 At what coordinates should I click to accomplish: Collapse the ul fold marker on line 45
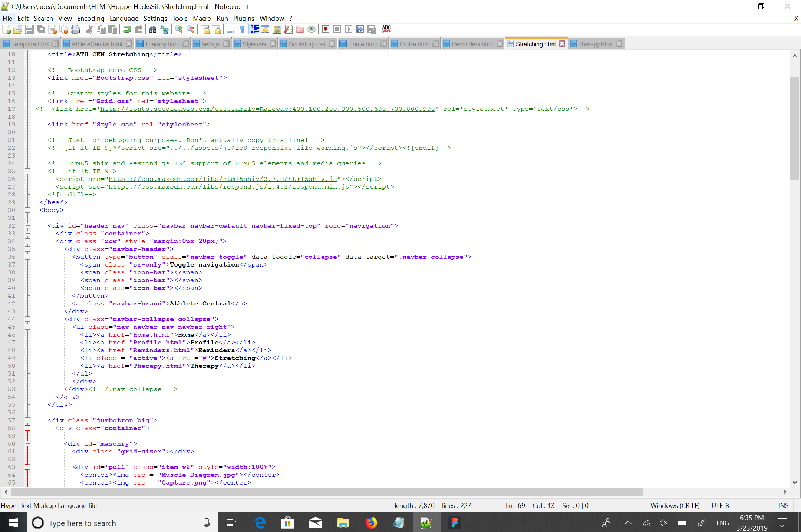click(x=27, y=327)
